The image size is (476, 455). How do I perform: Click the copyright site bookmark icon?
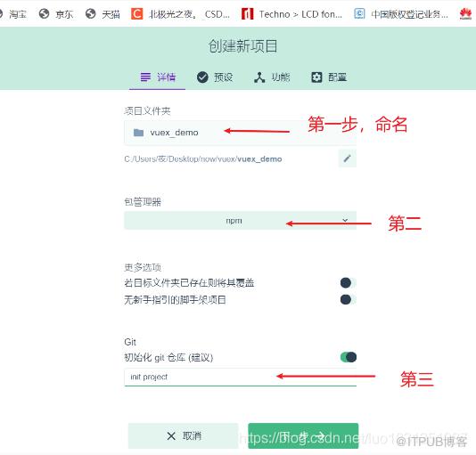pos(359,13)
